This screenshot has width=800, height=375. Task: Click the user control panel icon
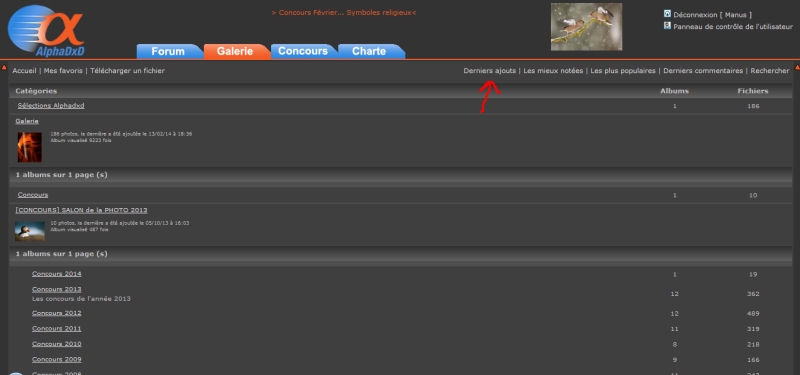(x=667, y=26)
